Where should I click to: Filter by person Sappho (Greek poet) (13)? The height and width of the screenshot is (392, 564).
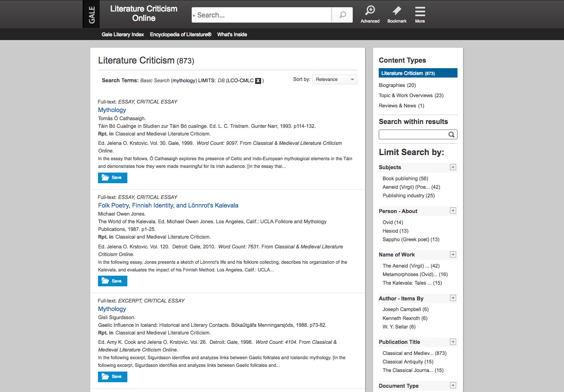tap(411, 239)
